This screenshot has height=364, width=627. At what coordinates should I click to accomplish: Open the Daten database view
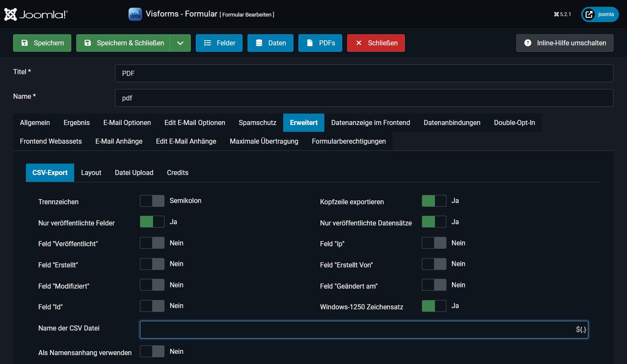pos(270,43)
